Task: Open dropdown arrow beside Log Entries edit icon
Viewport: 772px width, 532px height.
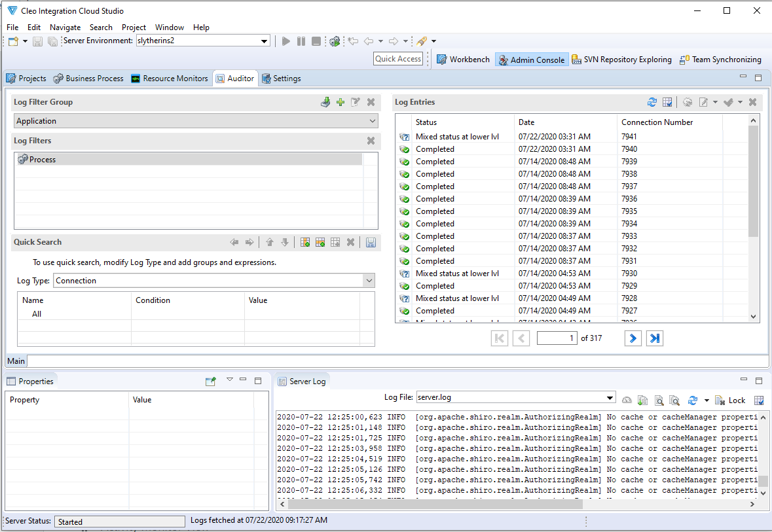Action: pos(716,102)
